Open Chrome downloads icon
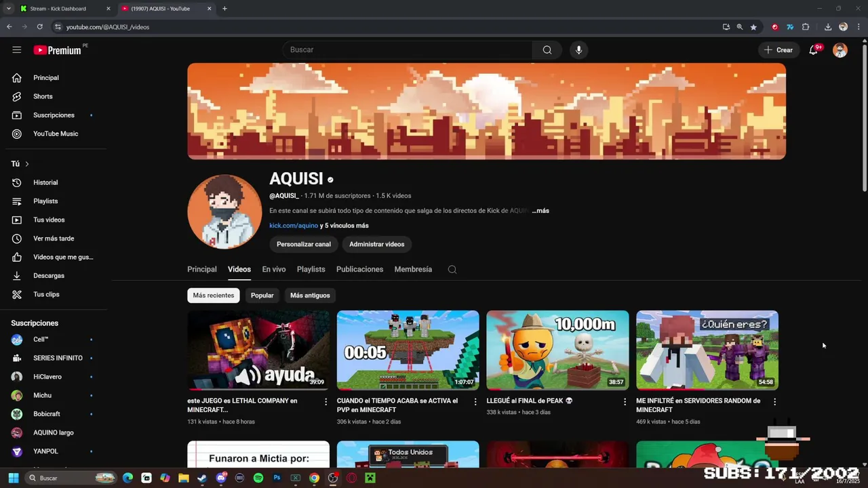Screen dimensions: 868x488 pyautogui.click(x=828, y=27)
